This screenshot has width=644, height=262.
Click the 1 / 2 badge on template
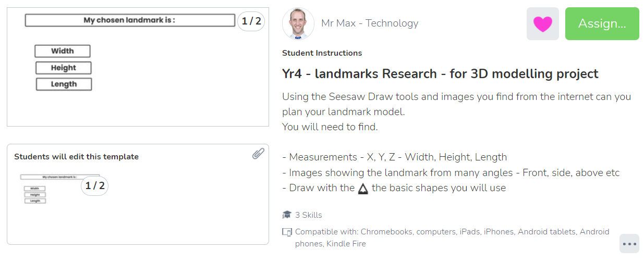point(94,185)
